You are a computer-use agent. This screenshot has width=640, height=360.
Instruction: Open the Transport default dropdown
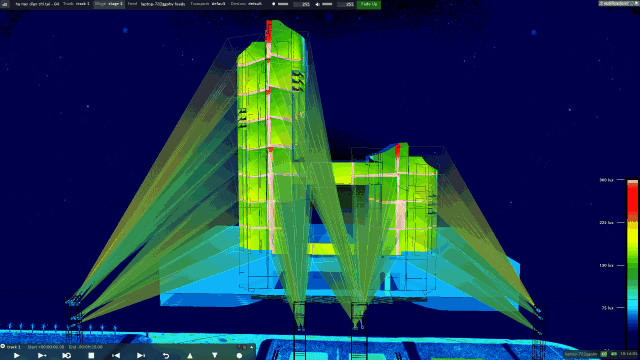[x=208, y=4]
